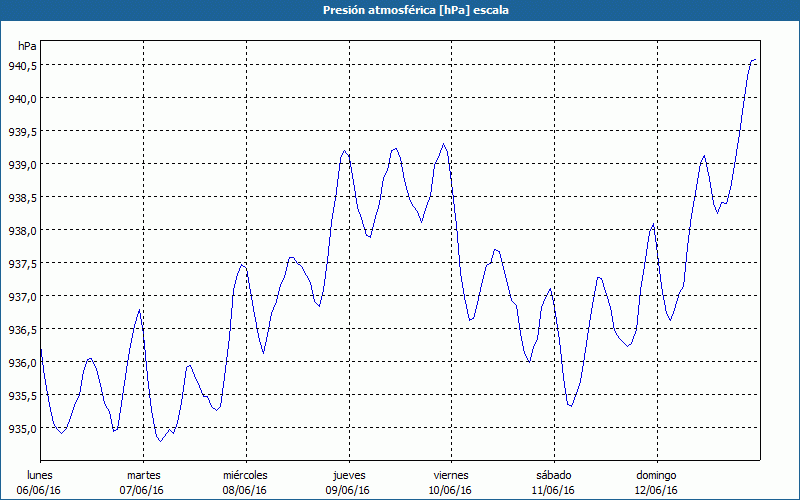
Task: Click the 935,0 y-axis label
Action: pos(22,428)
